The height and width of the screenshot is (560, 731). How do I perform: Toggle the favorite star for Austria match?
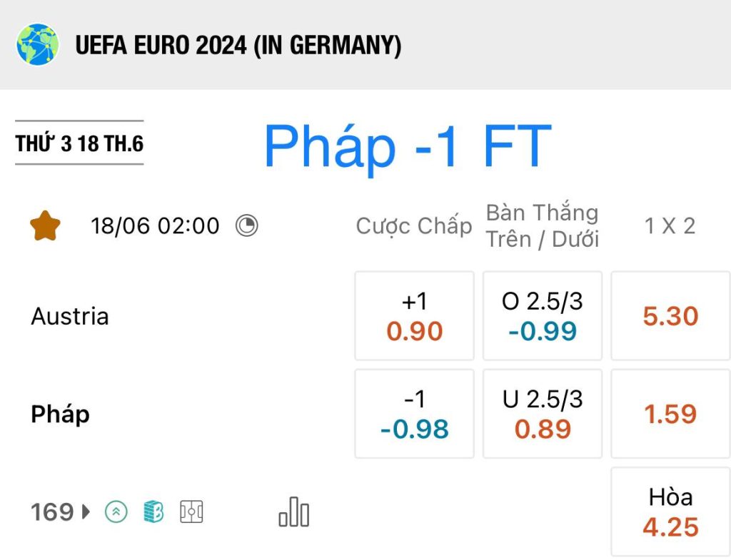click(x=45, y=226)
